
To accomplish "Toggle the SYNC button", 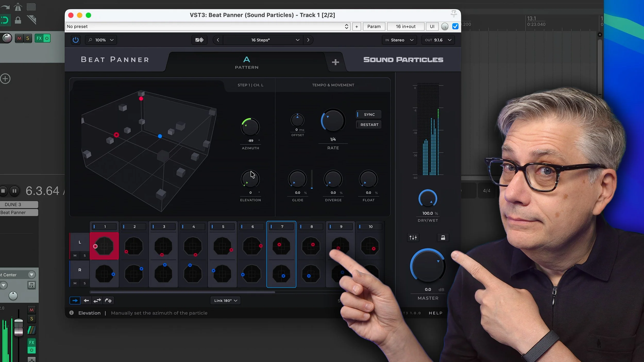I will tap(369, 114).
